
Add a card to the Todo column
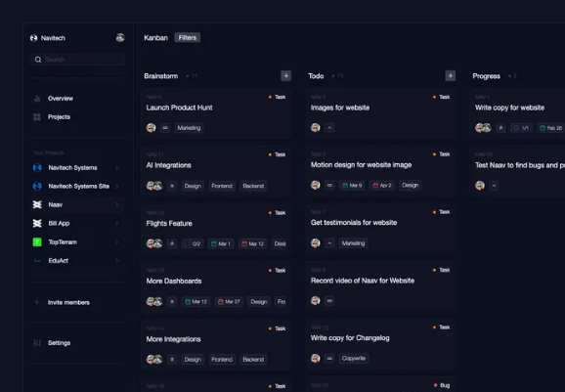(450, 75)
